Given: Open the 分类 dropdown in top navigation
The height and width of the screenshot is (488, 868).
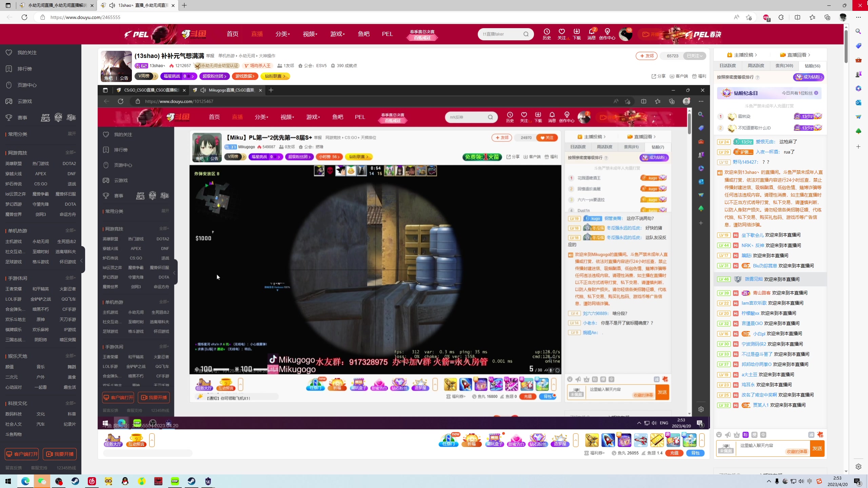Looking at the screenshot, I should (282, 34).
